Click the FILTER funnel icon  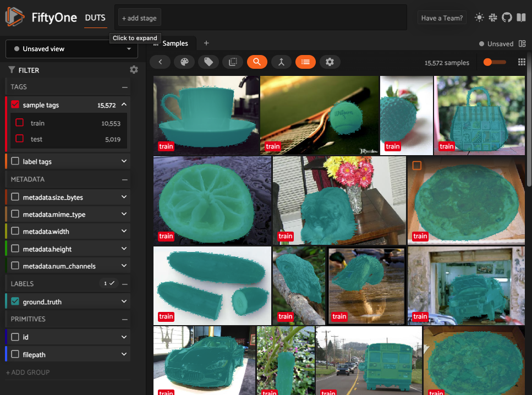coord(12,70)
